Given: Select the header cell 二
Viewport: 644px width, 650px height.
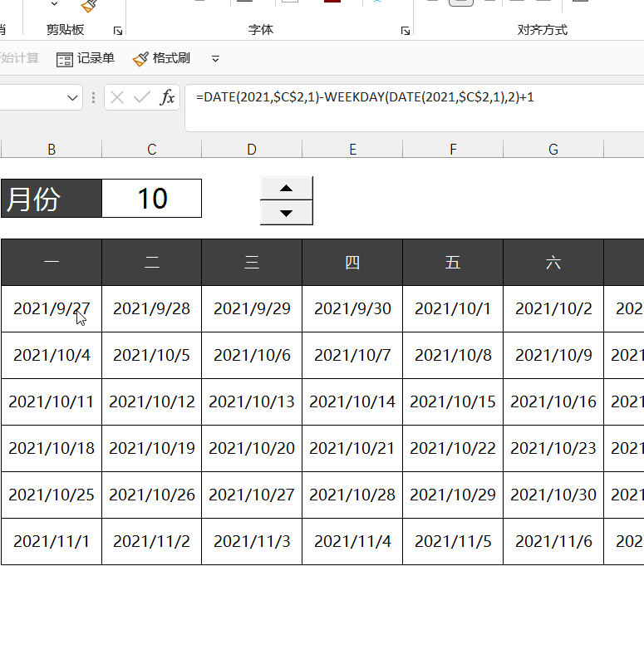Looking at the screenshot, I should pos(152,263).
